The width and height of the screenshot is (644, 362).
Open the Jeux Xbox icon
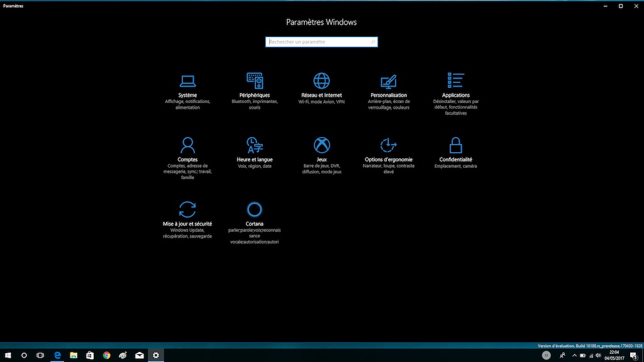click(x=321, y=146)
